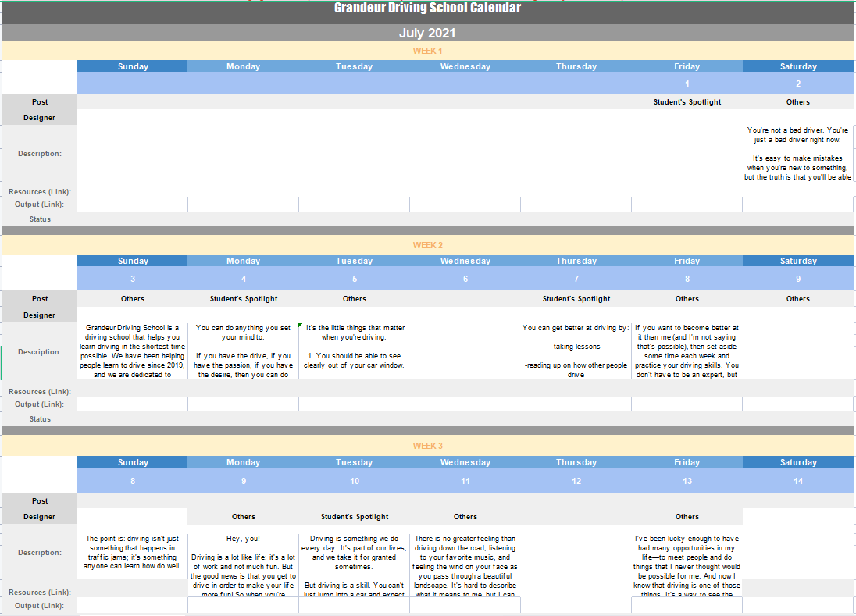Select date cell 3 under Week 2 Sunday

[x=133, y=279]
